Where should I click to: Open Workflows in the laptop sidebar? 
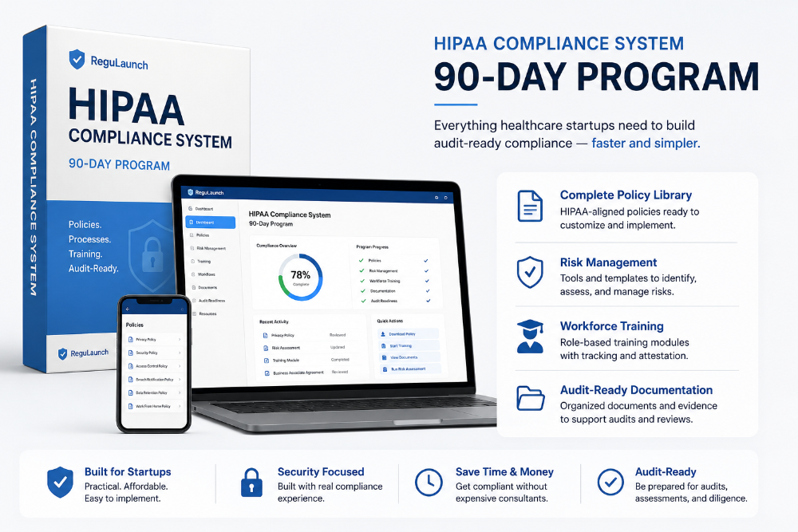[x=203, y=274]
